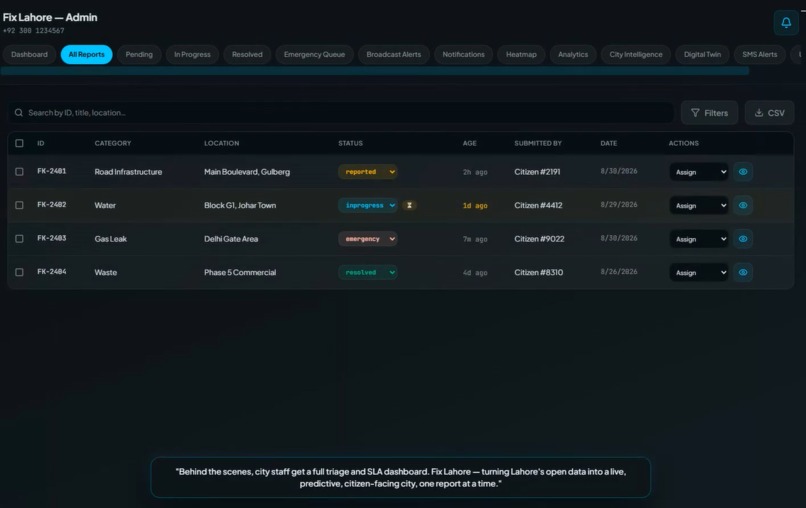
Task: Open the notifications bell icon
Action: tap(786, 23)
